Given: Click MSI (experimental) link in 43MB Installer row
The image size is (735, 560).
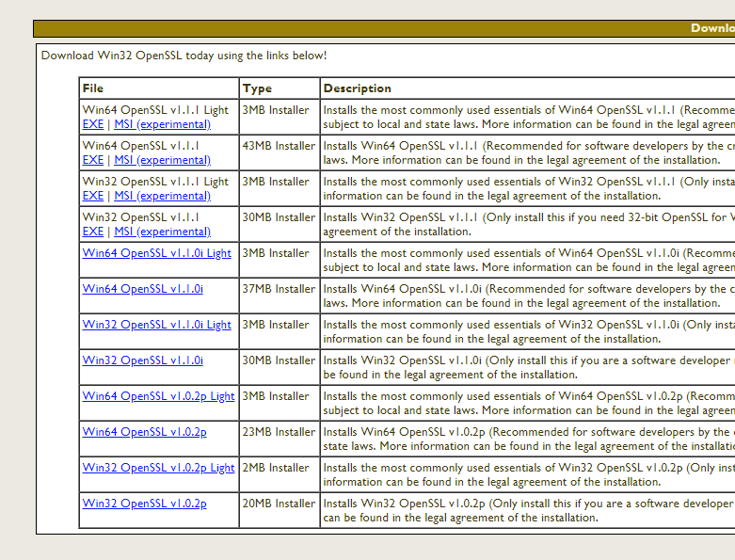Looking at the screenshot, I should tap(162, 160).
